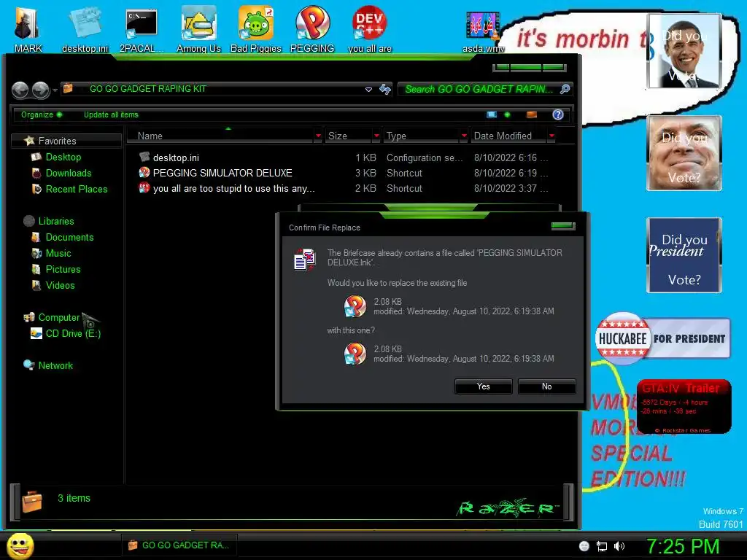Open Size column filter dropdown

click(376, 136)
